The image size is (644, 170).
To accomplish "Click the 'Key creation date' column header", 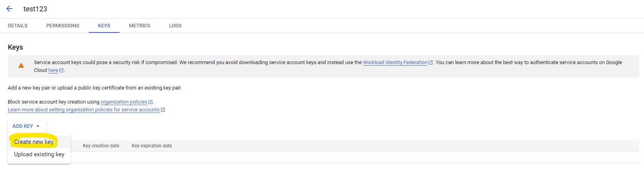I will coord(101,146).
